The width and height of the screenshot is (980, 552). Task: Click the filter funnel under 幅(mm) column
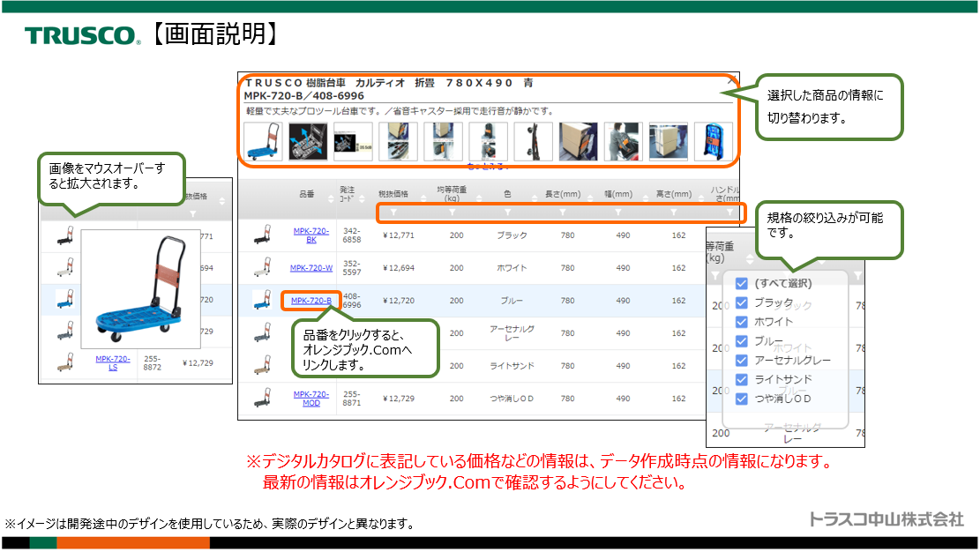618,213
